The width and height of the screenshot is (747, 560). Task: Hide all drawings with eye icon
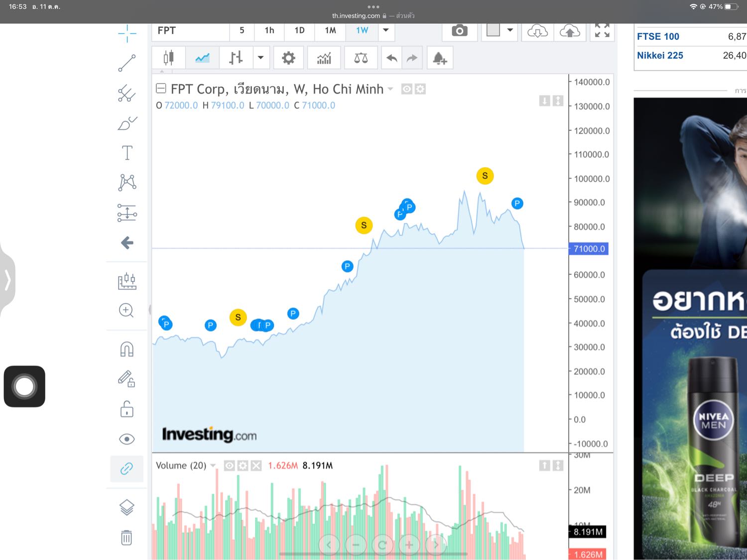126,439
